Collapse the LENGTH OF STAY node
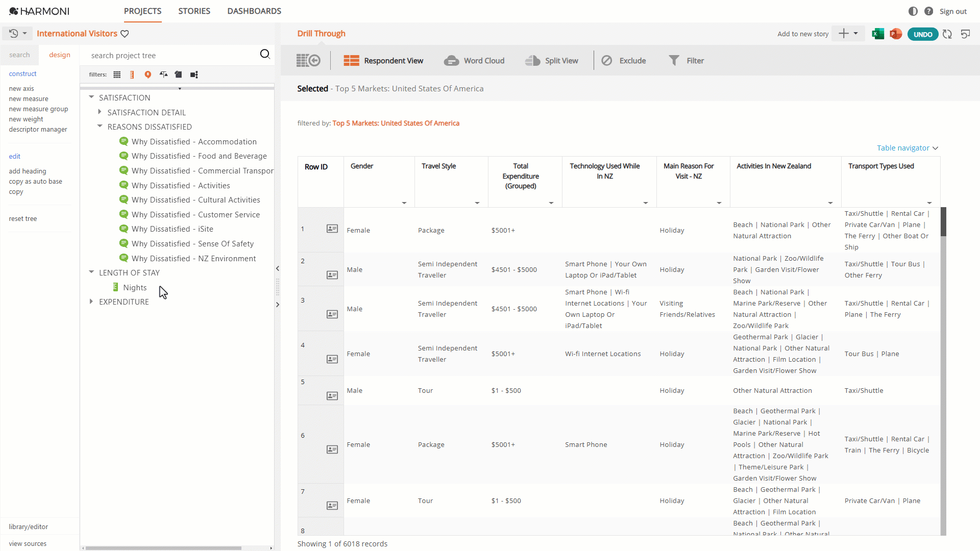This screenshot has width=980, height=551. 91,272
